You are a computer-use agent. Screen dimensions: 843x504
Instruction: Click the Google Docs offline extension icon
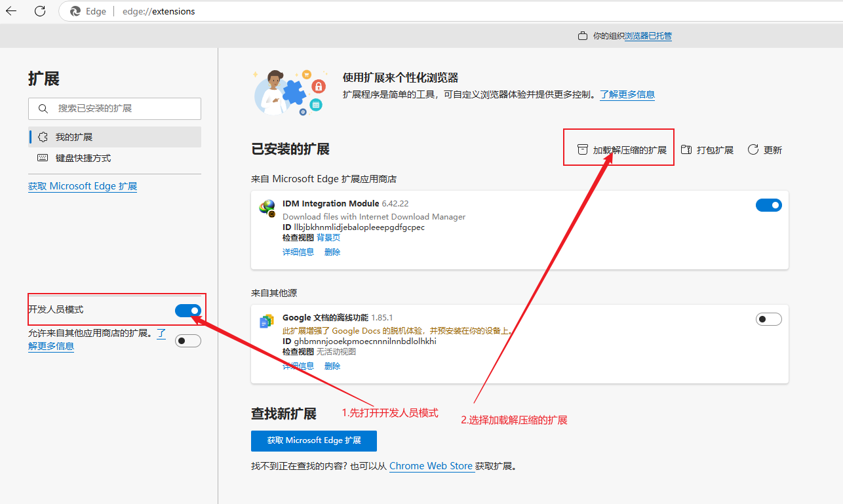(x=267, y=321)
